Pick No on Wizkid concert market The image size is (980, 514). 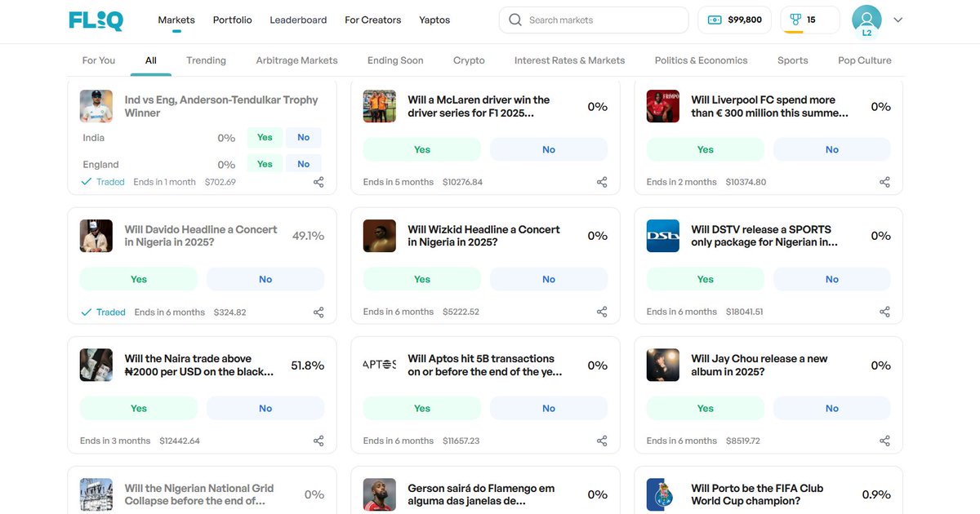pyautogui.click(x=549, y=279)
